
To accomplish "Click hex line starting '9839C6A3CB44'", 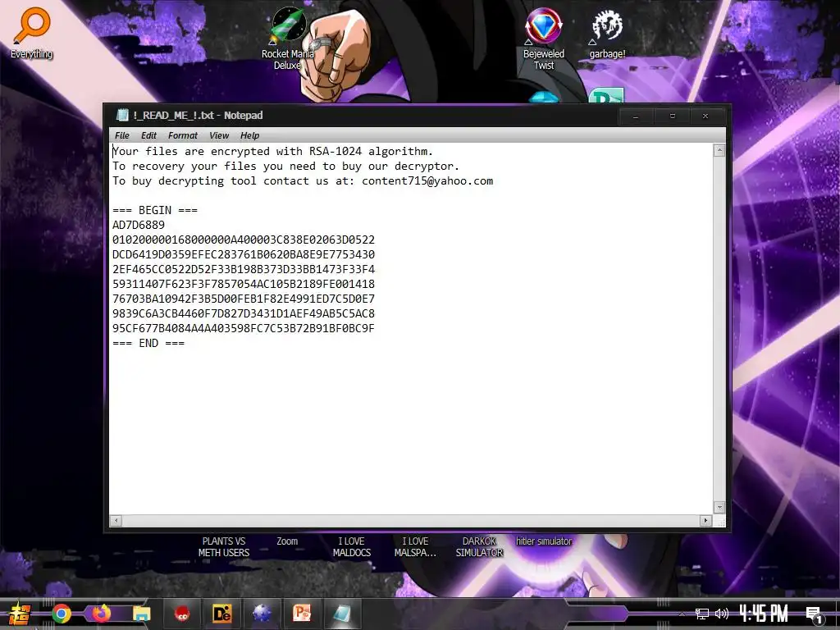I will click(244, 313).
